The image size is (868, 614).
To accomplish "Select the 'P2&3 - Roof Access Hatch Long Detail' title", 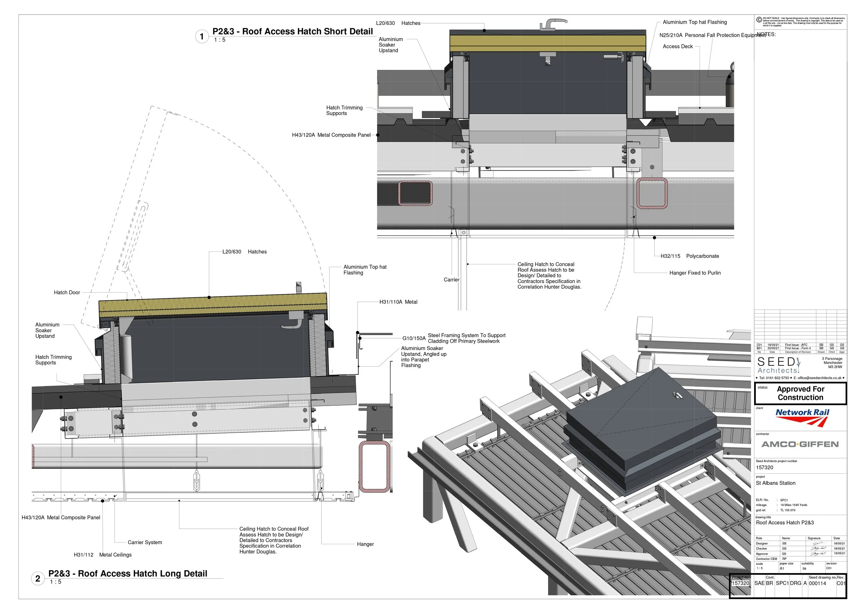I will pos(128,574).
